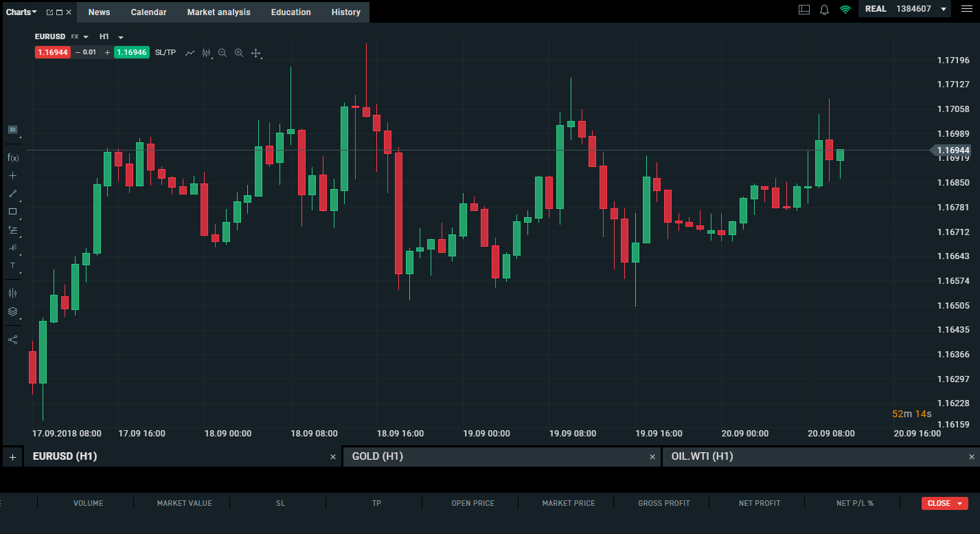Open the f(x) indicators tool
This screenshot has height=534, width=980.
(x=12, y=157)
